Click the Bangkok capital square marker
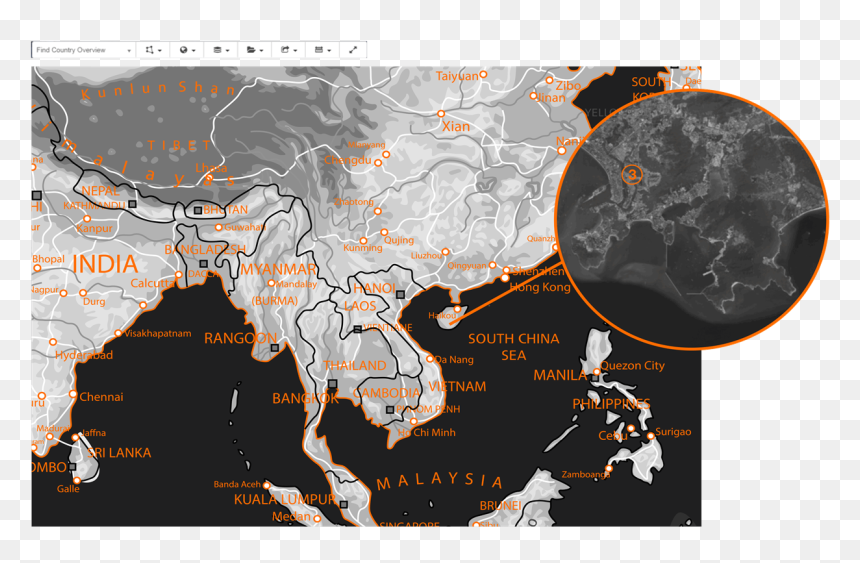Screen dimensions: 860x563 click(x=332, y=384)
